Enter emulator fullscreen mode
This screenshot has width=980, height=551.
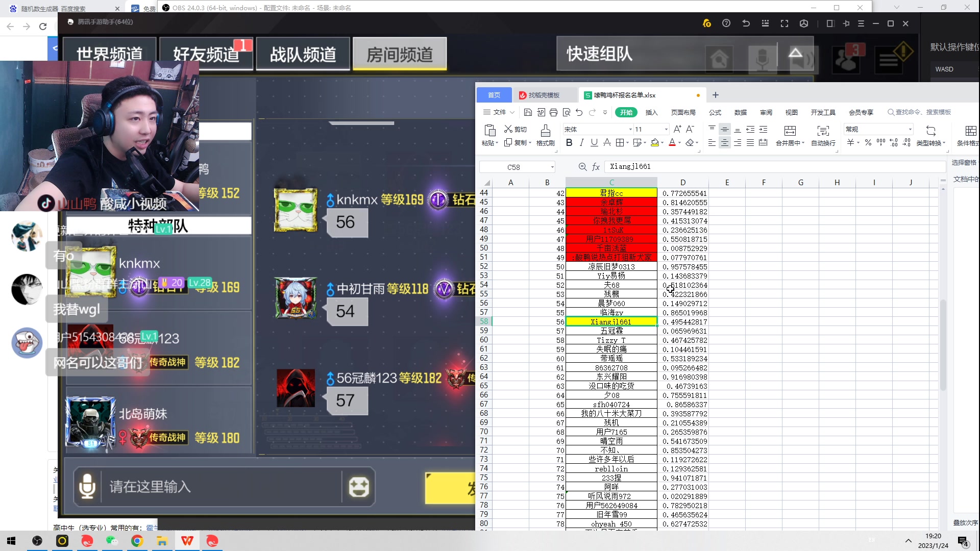point(785,23)
